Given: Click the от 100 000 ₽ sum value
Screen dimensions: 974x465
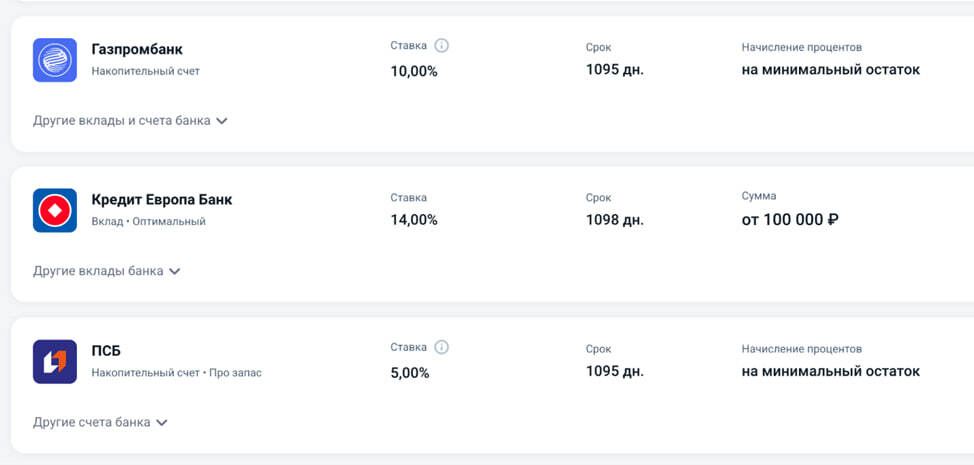Looking at the screenshot, I should (790, 220).
